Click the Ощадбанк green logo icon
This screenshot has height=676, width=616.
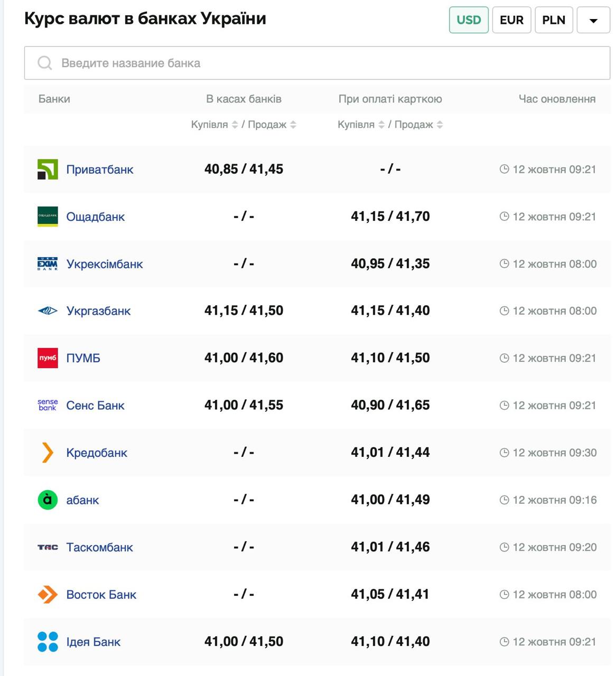click(48, 217)
